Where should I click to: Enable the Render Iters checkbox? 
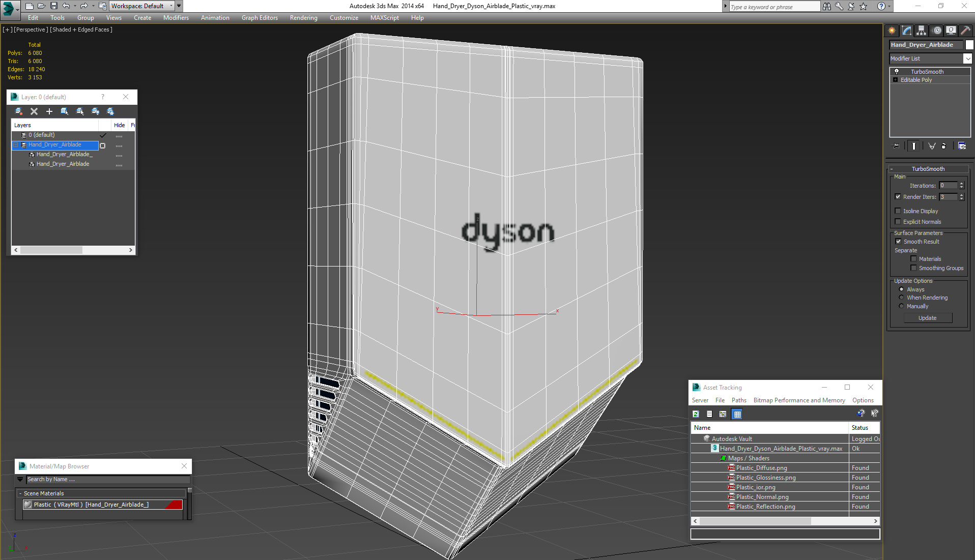898,197
